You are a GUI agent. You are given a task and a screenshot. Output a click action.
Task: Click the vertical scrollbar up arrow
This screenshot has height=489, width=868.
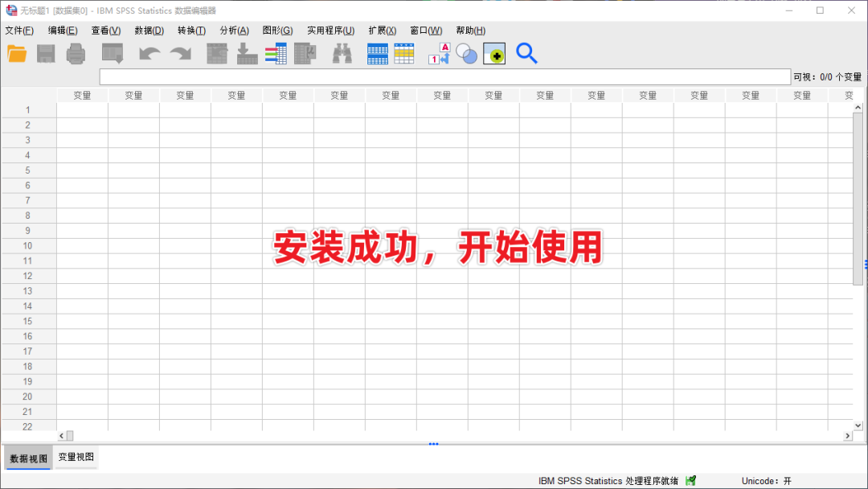(858, 108)
